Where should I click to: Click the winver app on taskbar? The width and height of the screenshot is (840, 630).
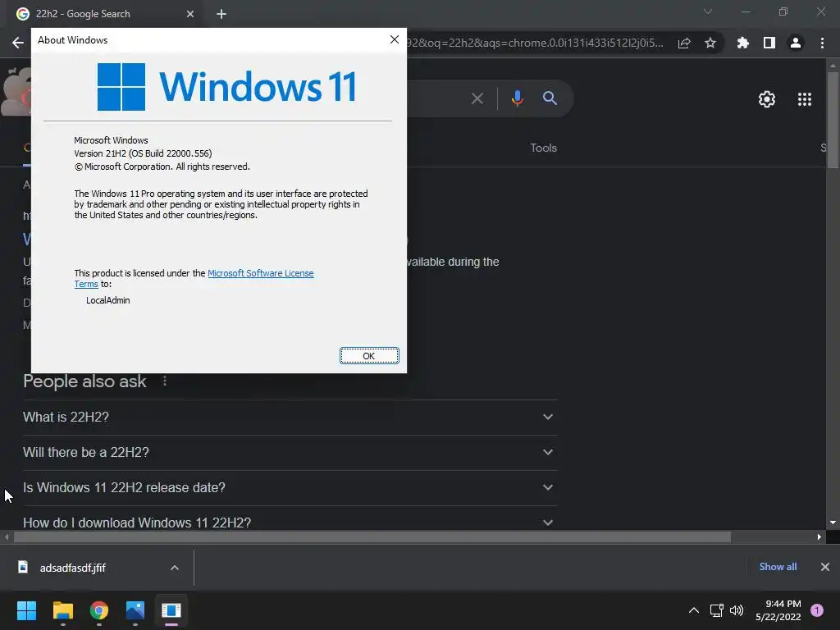[171, 610]
